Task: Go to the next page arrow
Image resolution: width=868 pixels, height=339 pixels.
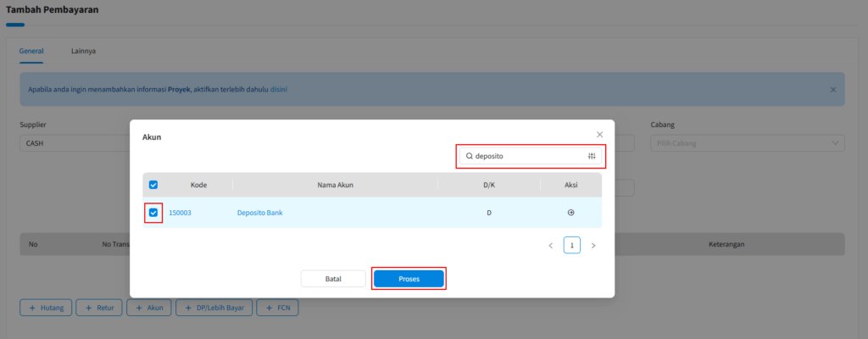Action: tap(593, 246)
